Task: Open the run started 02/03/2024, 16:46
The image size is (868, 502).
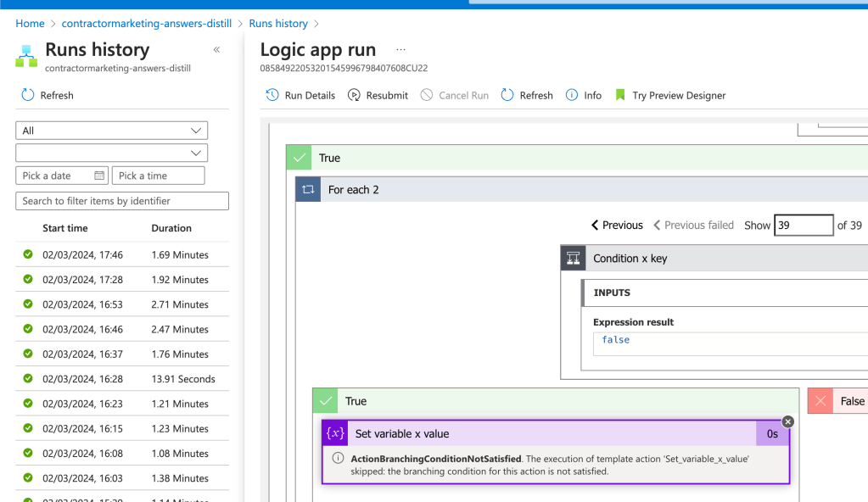Action: coord(122,329)
